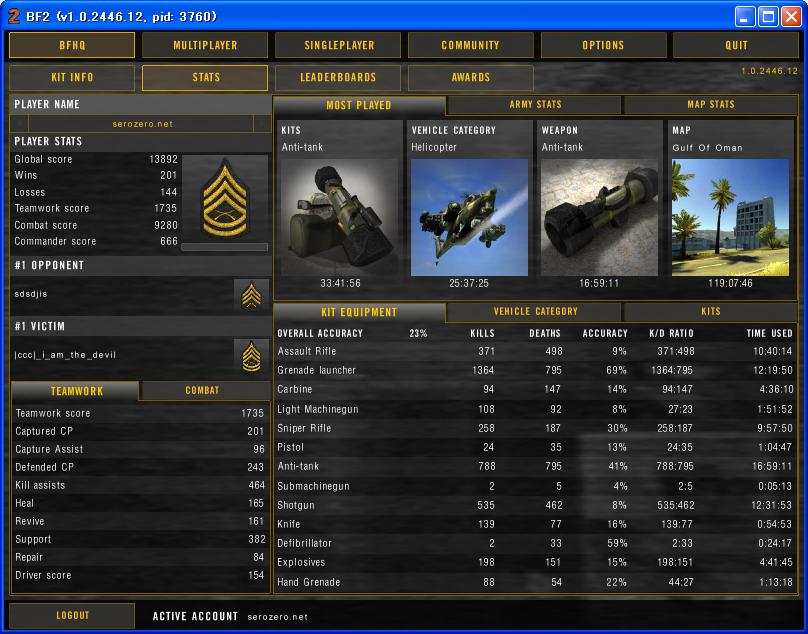This screenshot has height=634, width=808.
Task: Click the rank icon beside |ccc|_i_am_the_devil
Action: [x=251, y=356]
